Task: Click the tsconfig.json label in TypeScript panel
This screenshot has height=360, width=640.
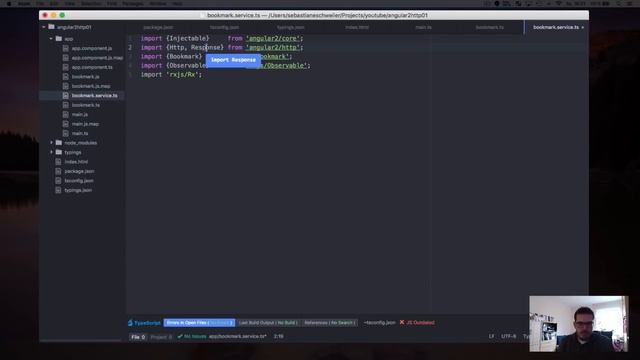Action: (380, 323)
